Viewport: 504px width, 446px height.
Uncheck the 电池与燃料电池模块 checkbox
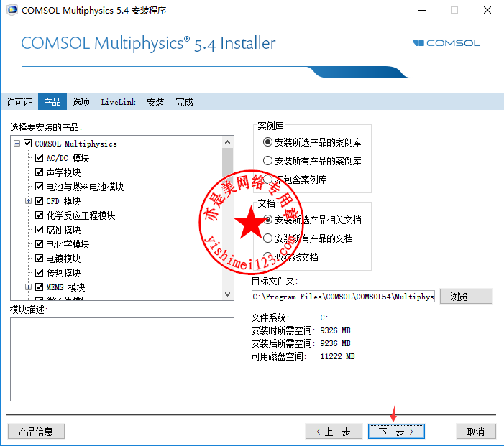(x=40, y=186)
